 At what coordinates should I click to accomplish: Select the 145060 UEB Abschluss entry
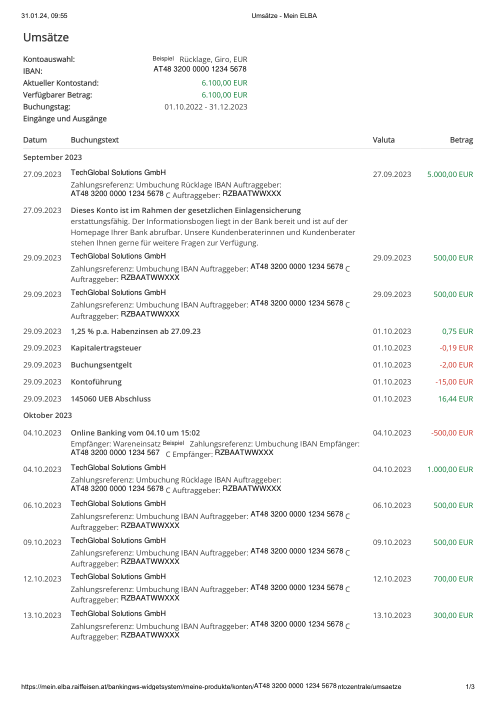(248, 399)
